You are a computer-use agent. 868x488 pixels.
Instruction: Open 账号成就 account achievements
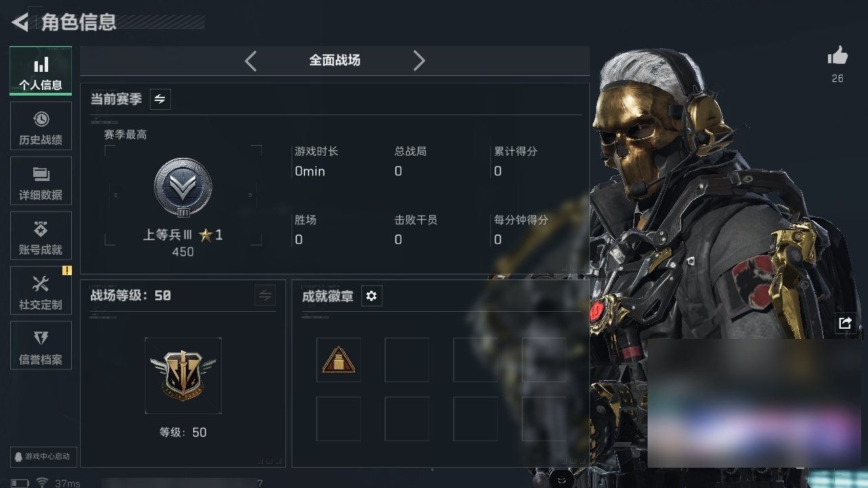[x=41, y=236]
